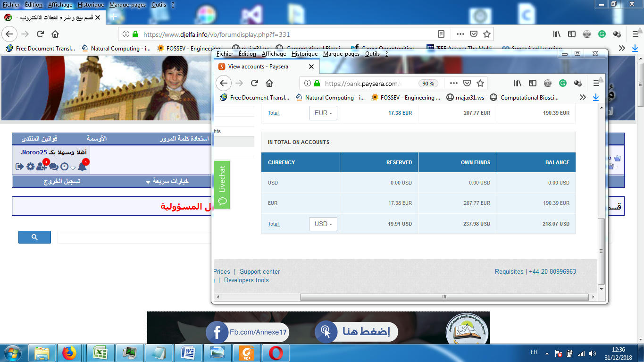Expand the EUR total currency dropdown
Viewport: 644px width, 362px height.
[x=323, y=113]
